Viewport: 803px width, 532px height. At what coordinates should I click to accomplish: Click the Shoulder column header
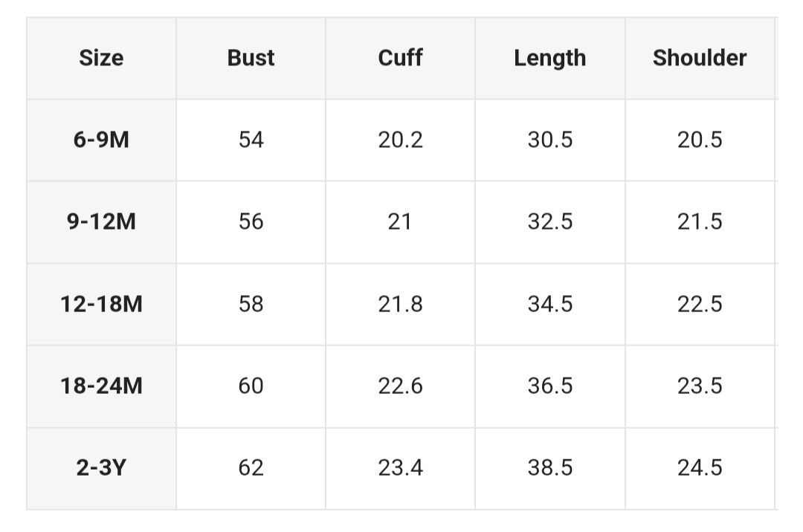tap(700, 58)
